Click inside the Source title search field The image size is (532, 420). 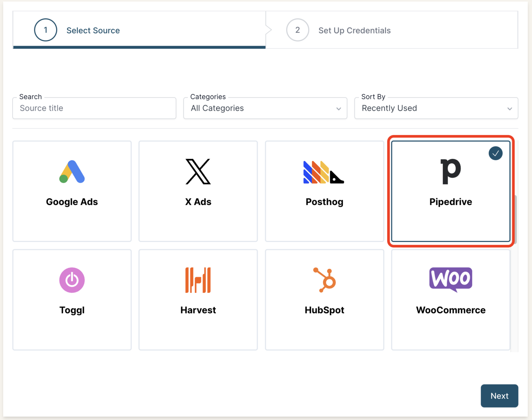pos(94,108)
